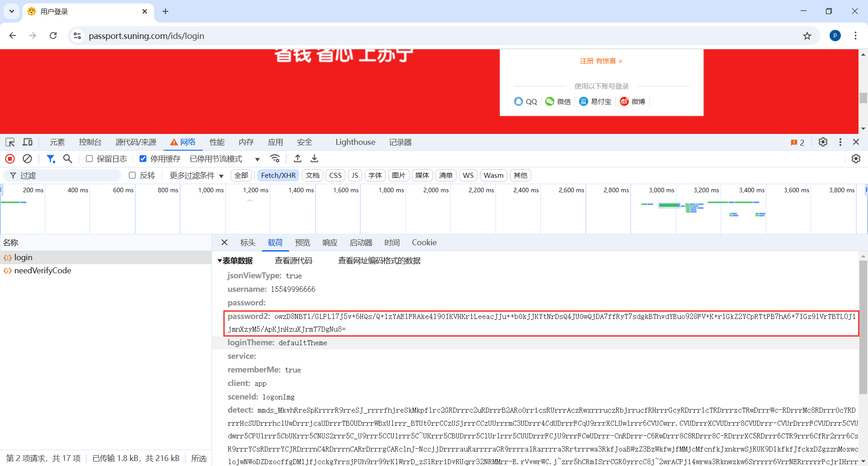Import HAR file upload icon
This screenshot has width=868, height=466.
pyautogui.click(x=297, y=159)
